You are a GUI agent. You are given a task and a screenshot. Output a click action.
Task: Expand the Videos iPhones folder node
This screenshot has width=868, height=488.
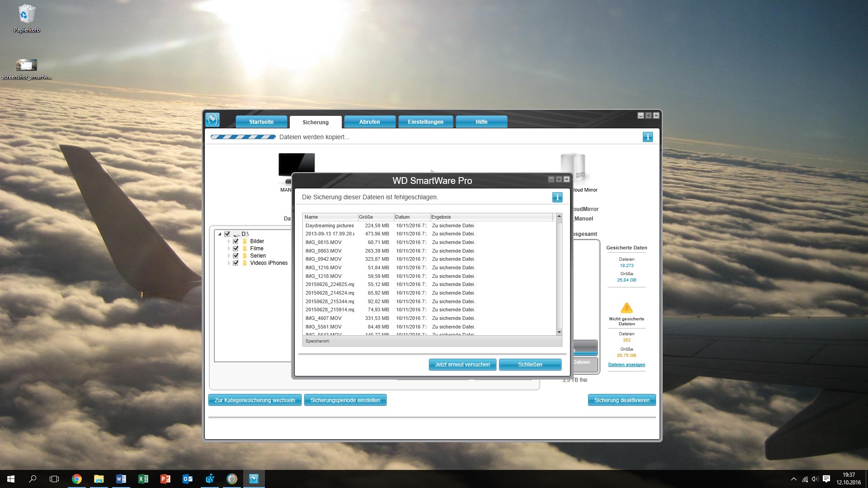pos(229,263)
